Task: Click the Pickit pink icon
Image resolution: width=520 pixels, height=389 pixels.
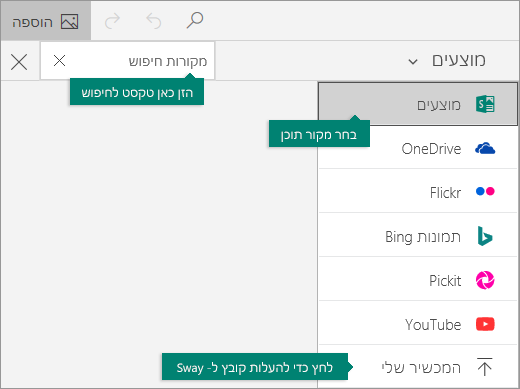Action: click(x=485, y=280)
